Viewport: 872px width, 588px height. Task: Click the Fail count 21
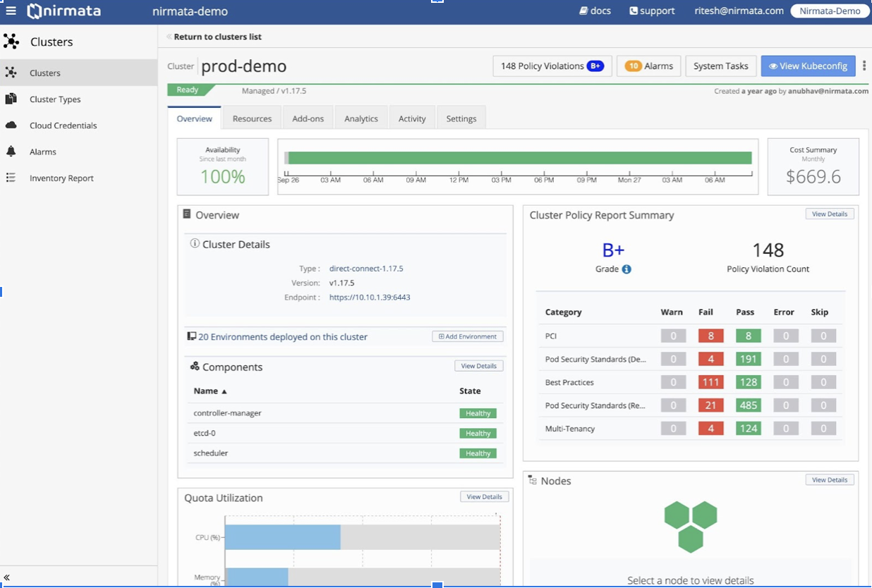710,405
